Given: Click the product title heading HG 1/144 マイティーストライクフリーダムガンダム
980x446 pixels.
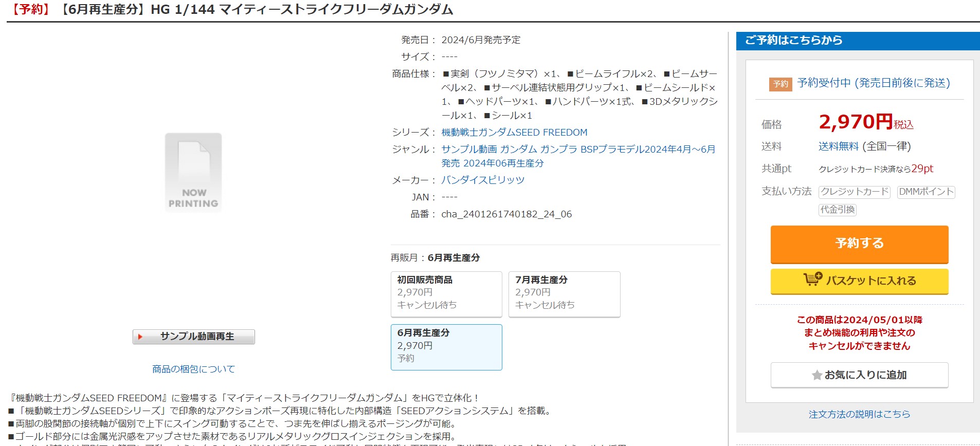Looking at the screenshot, I should coord(302,10).
